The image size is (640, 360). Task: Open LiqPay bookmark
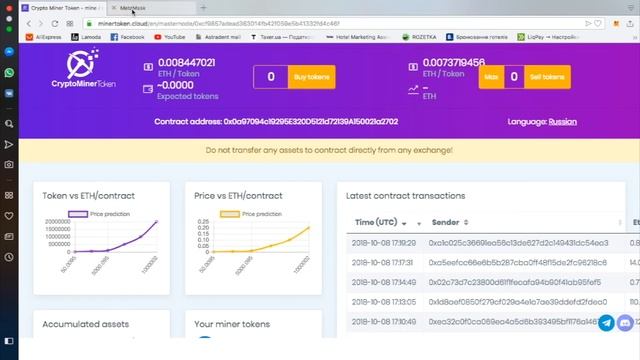[x=549, y=37]
